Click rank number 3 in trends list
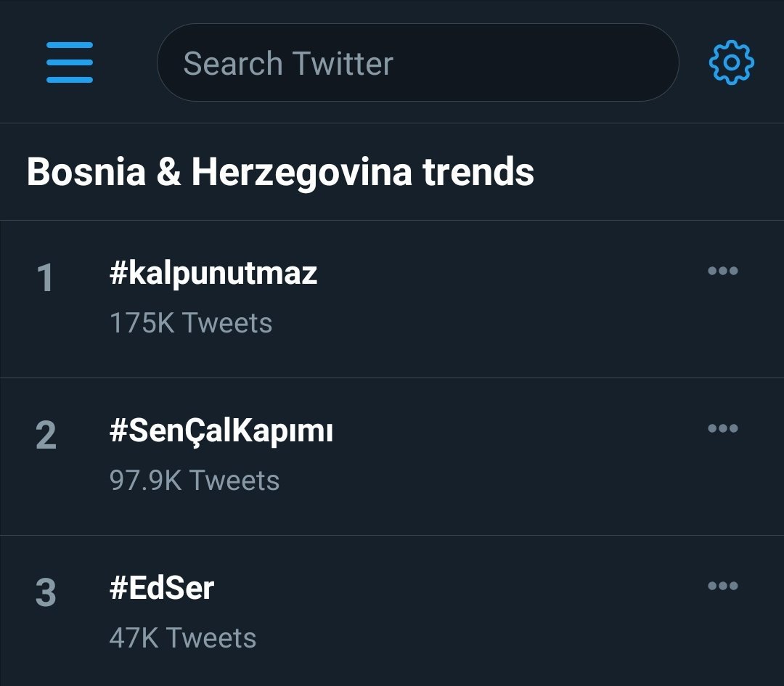The width and height of the screenshot is (784, 686). (x=45, y=593)
